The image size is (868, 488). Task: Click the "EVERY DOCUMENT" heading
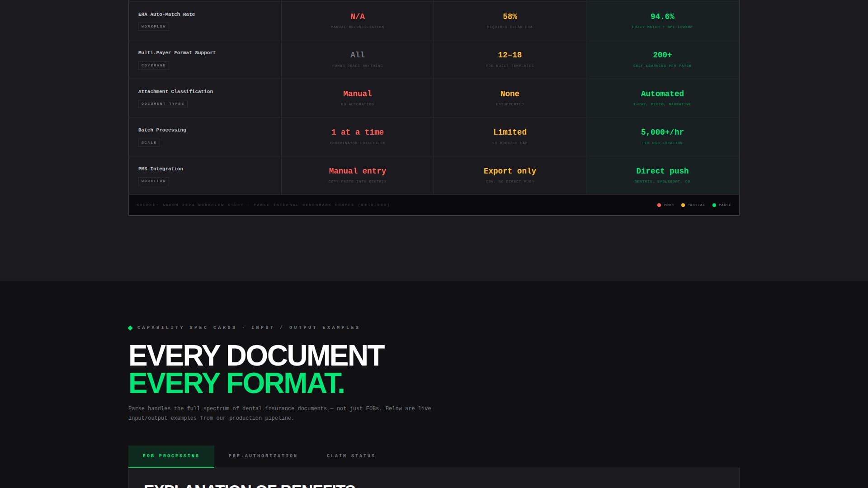point(256,356)
